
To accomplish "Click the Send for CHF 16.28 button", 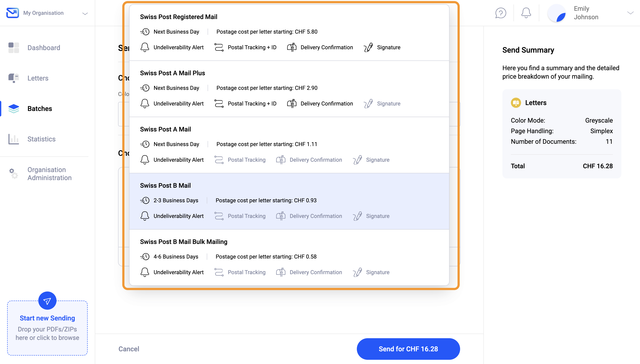I will point(408,349).
